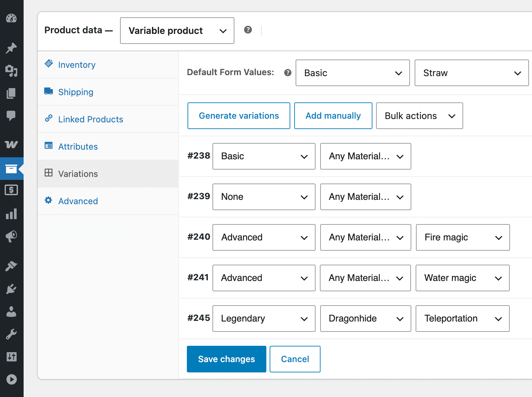The image size is (532, 397).
Task: Open the Posts pushpin sidebar icon
Action: 11,48
